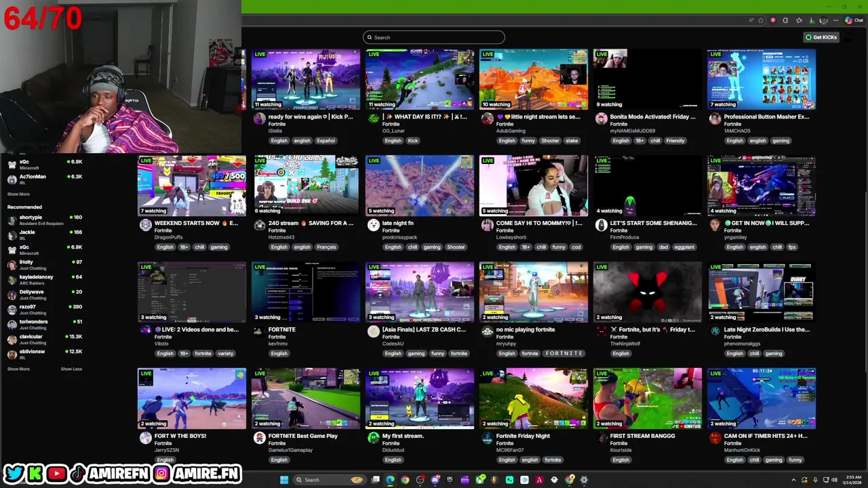
Task: Open iHolly's Just Chatting channel
Action: point(44,264)
